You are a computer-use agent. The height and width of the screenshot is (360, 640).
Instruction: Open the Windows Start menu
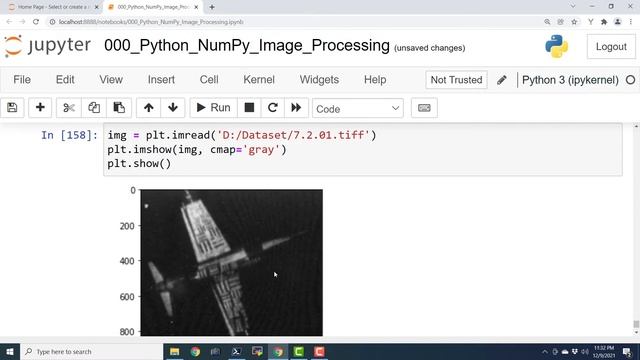pos(10,351)
